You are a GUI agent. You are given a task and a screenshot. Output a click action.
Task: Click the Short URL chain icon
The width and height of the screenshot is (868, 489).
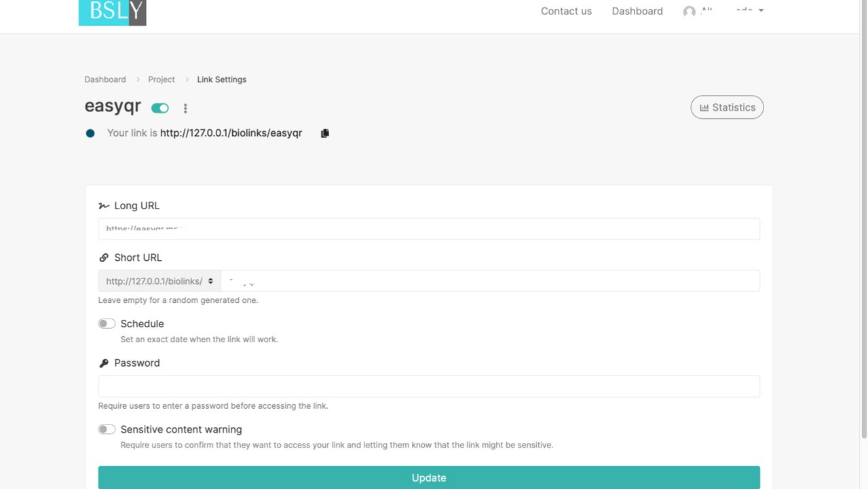(x=104, y=257)
